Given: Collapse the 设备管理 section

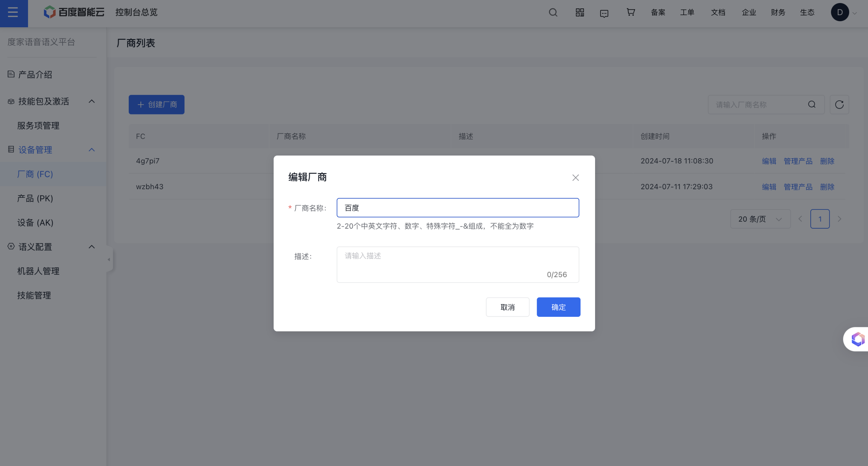Looking at the screenshot, I should tap(92, 150).
